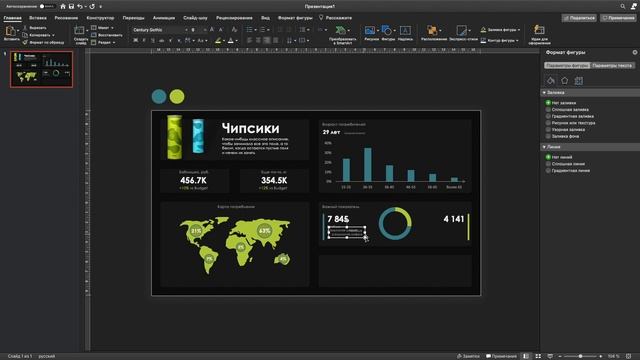Expand the Контур фигуры dropdown
Viewport: 640px width, 360px height.
[517, 40]
